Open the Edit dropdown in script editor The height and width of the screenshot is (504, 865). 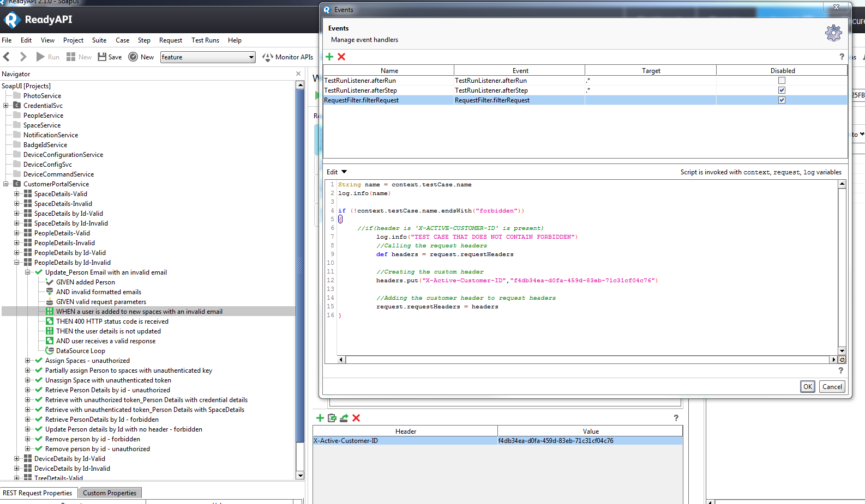[x=337, y=172]
